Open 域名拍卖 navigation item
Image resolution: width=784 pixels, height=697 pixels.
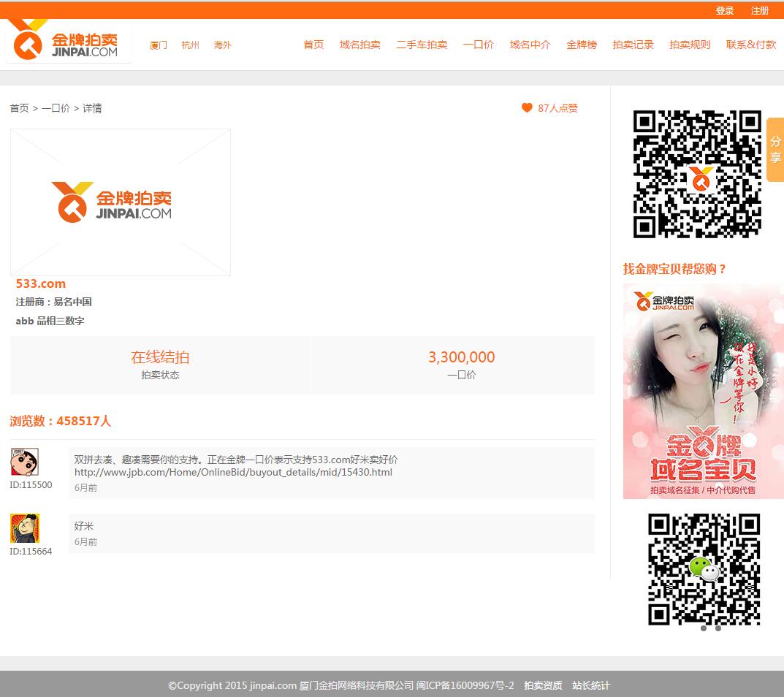(360, 45)
